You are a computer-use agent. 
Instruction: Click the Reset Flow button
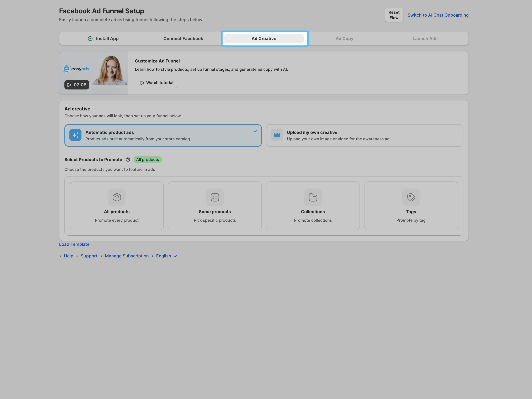(x=394, y=15)
